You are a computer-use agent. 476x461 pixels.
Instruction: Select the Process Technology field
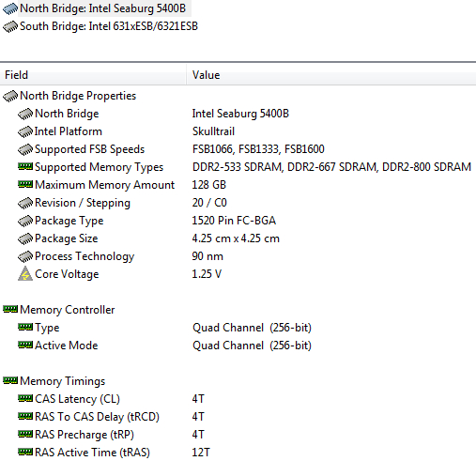(x=84, y=256)
